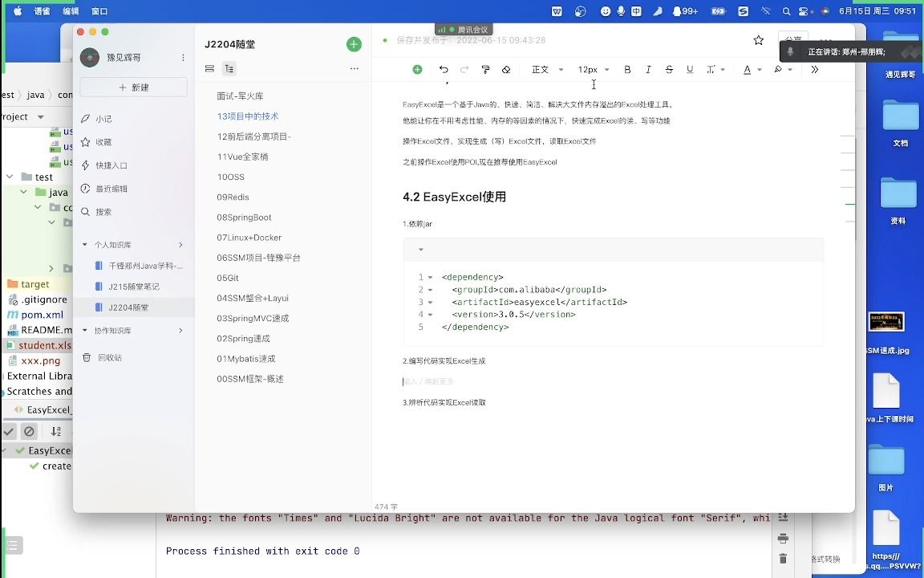Select the format painter icon
This screenshot has width=924, height=578.
(485, 70)
